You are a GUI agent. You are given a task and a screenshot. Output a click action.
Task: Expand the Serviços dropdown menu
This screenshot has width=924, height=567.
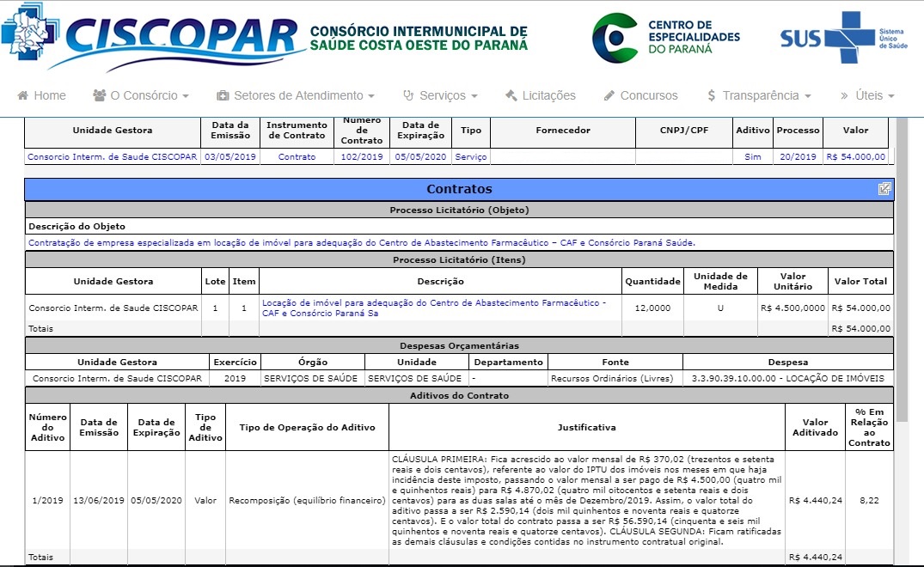[x=440, y=95]
